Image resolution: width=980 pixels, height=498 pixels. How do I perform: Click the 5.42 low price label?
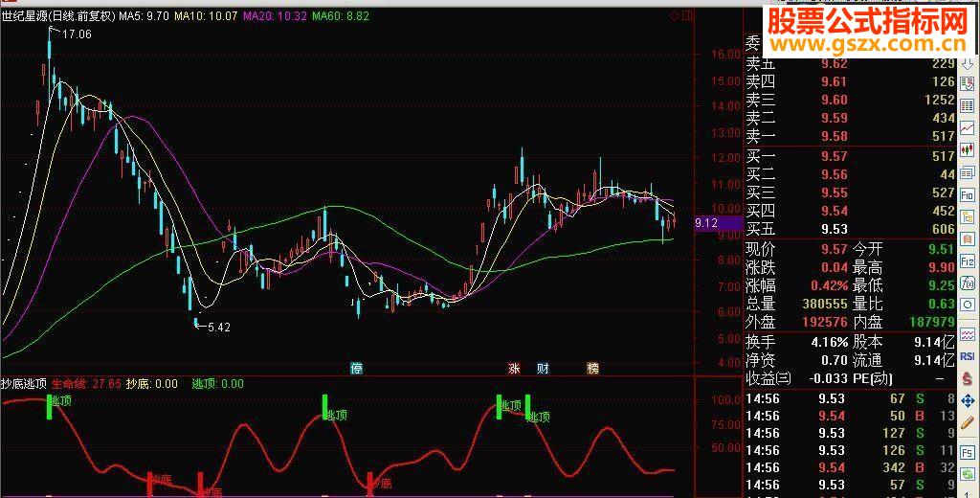[x=219, y=327]
